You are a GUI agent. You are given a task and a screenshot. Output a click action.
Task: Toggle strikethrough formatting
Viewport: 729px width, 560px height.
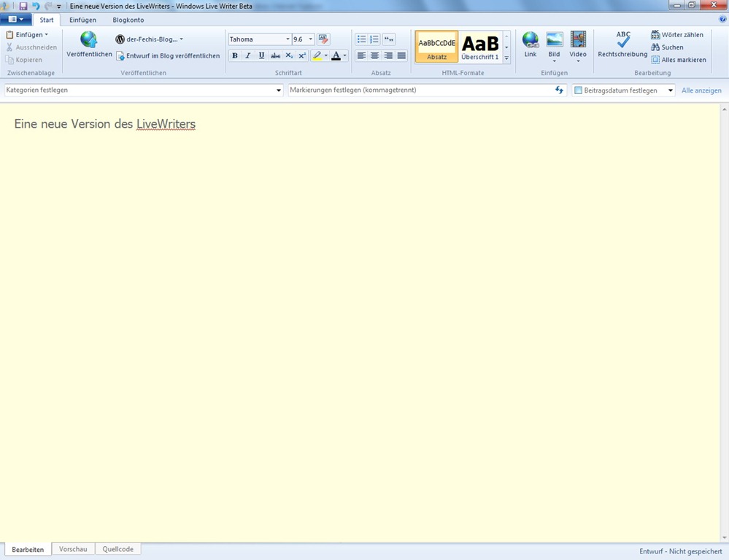coord(275,55)
